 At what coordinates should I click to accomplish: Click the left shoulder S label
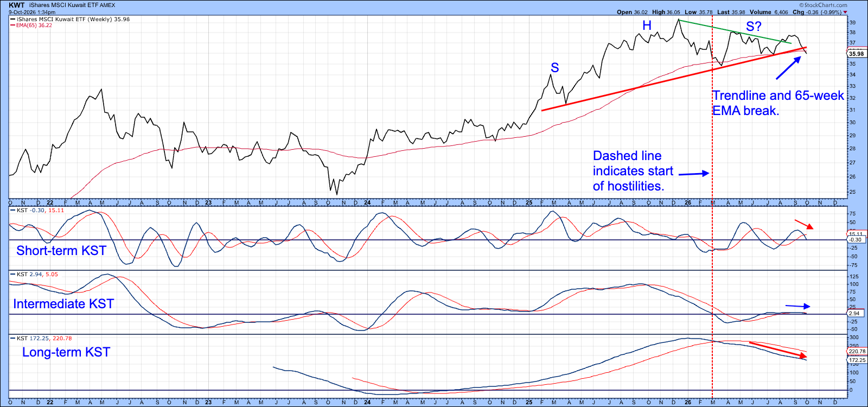click(554, 68)
